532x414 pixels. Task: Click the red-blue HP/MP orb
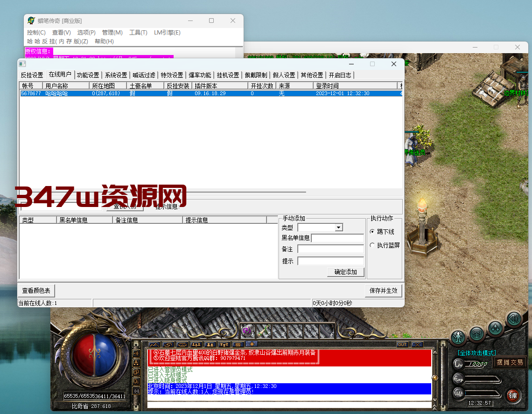point(95,355)
